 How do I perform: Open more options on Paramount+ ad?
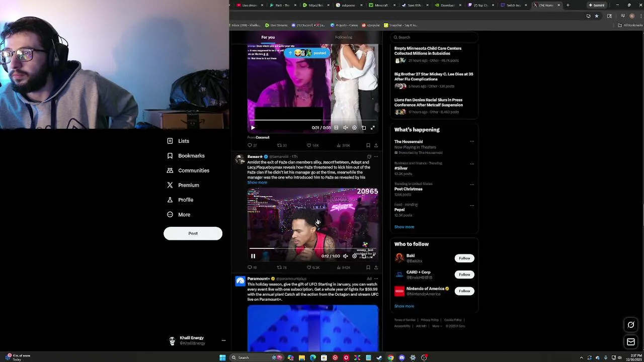tap(376, 279)
